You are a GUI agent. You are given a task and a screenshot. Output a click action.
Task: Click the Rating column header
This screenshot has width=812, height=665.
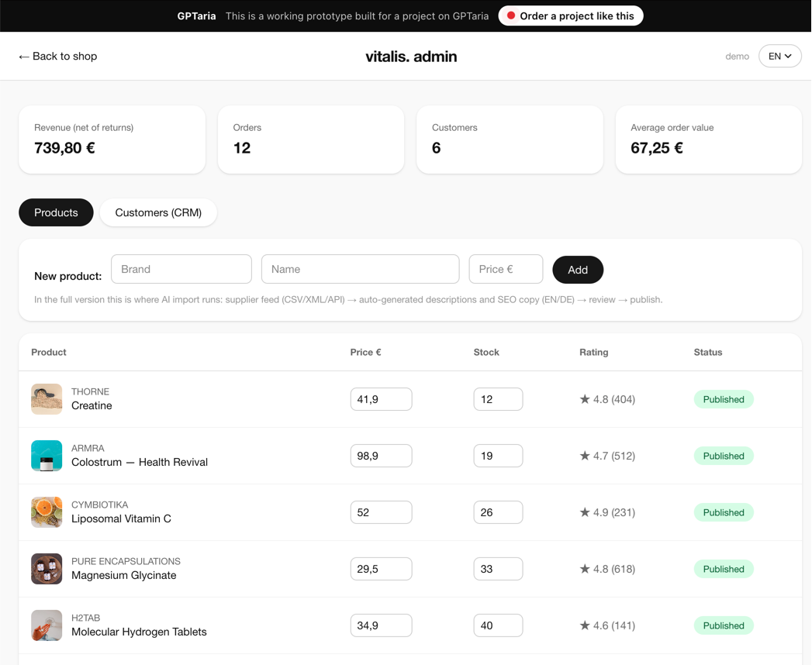click(x=594, y=352)
